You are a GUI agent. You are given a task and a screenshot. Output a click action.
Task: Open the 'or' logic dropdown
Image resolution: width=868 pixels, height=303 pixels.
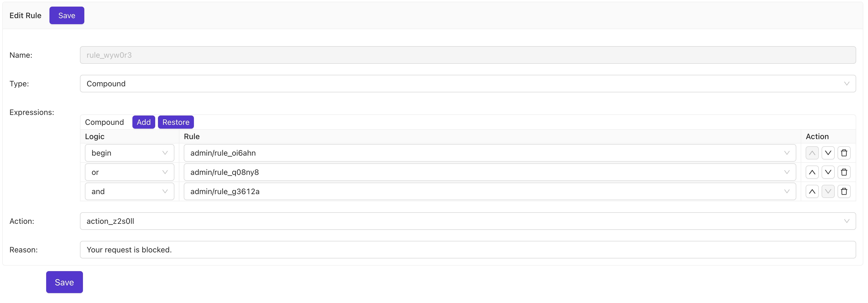point(129,172)
